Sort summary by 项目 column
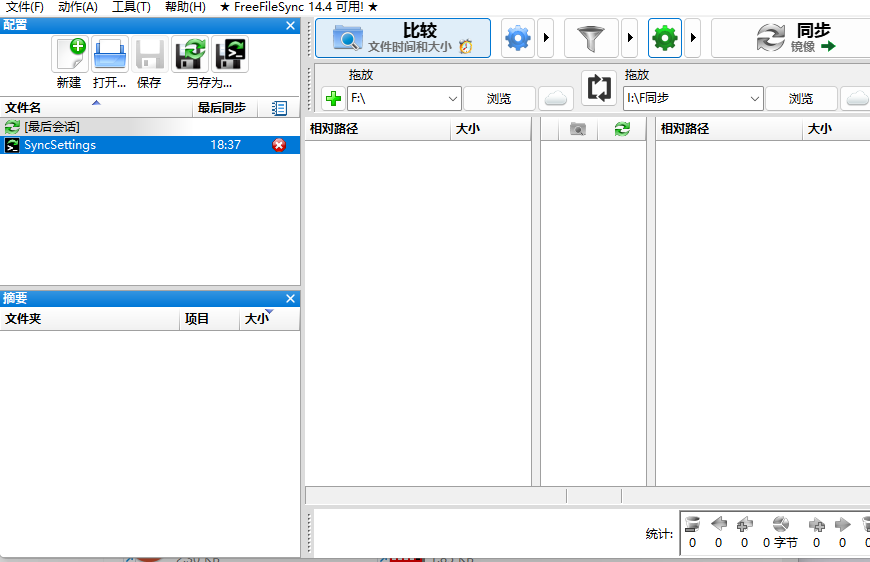This screenshot has width=870, height=562. 210,319
